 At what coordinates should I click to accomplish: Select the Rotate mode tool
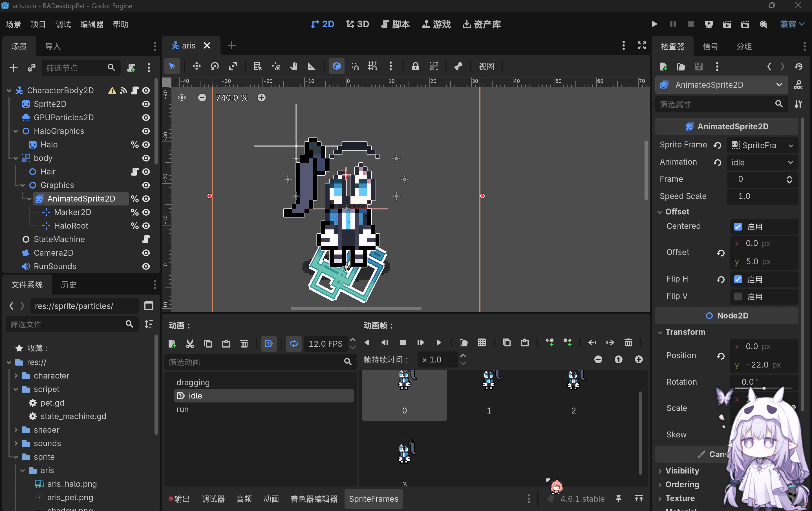pyautogui.click(x=215, y=67)
